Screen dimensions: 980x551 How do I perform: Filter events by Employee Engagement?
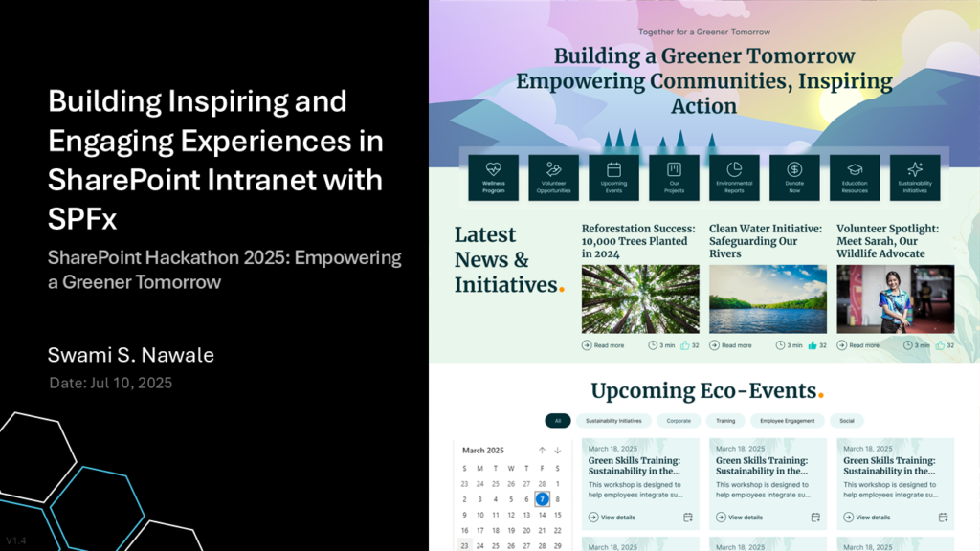pos(787,421)
